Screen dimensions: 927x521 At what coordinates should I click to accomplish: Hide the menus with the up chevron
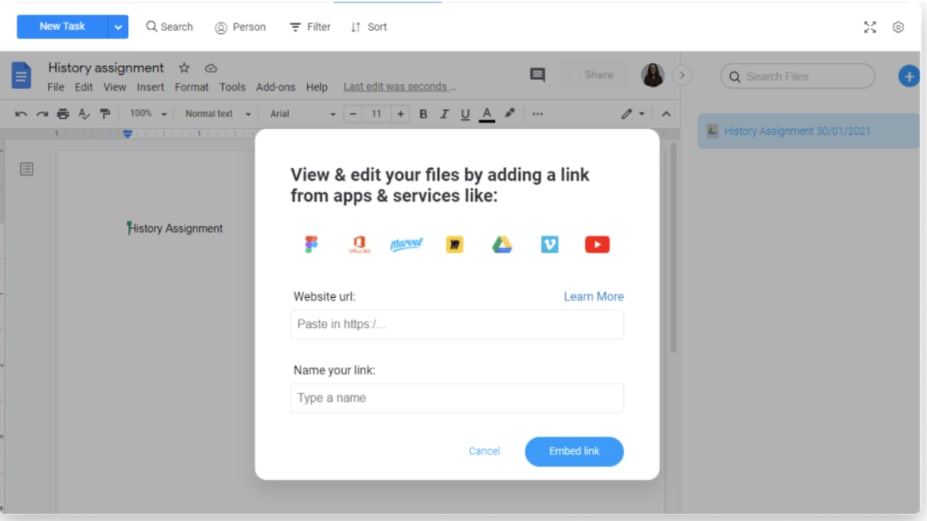pyautogui.click(x=666, y=114)
